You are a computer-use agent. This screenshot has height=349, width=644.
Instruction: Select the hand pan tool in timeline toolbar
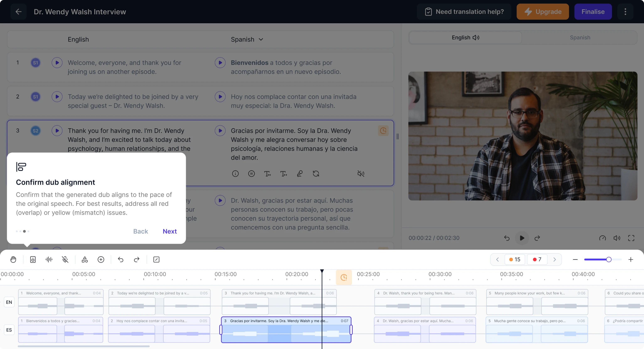pyautogui.click(x=13, y=259)
